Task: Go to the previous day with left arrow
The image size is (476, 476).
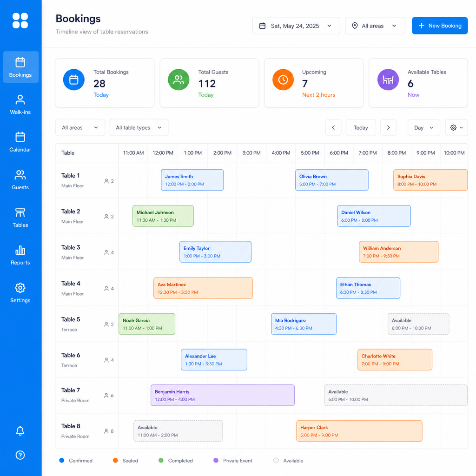Action: 333,127
